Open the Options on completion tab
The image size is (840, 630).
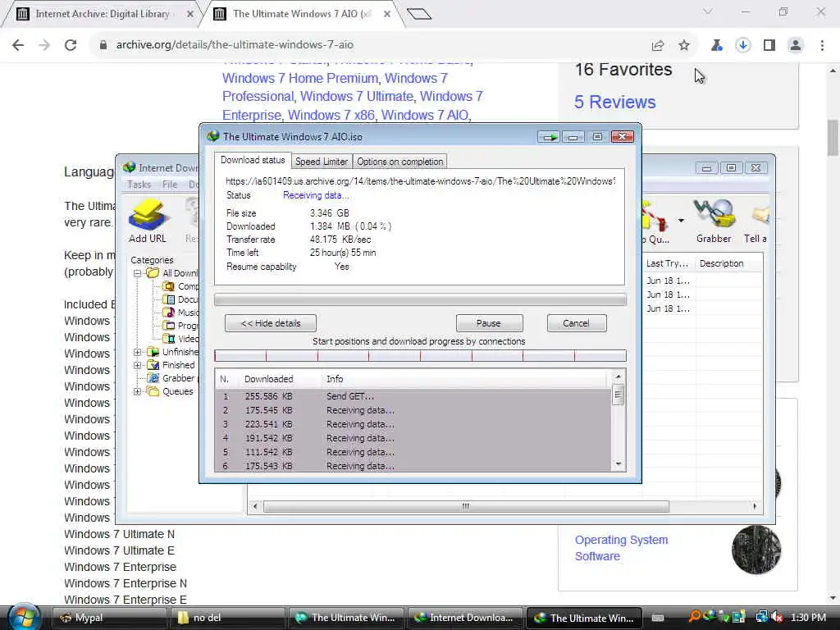[x=400, y=162]
